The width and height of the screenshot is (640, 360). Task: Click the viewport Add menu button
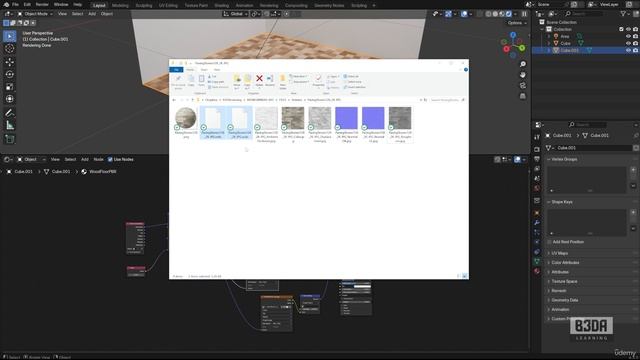coord(92,14)
